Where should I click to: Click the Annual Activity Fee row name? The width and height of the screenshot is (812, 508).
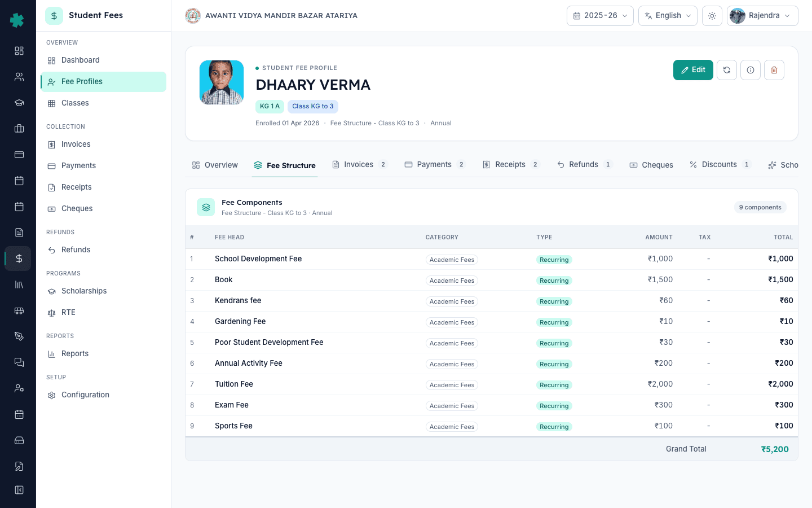pyautogui.click(x=249, y=364)
